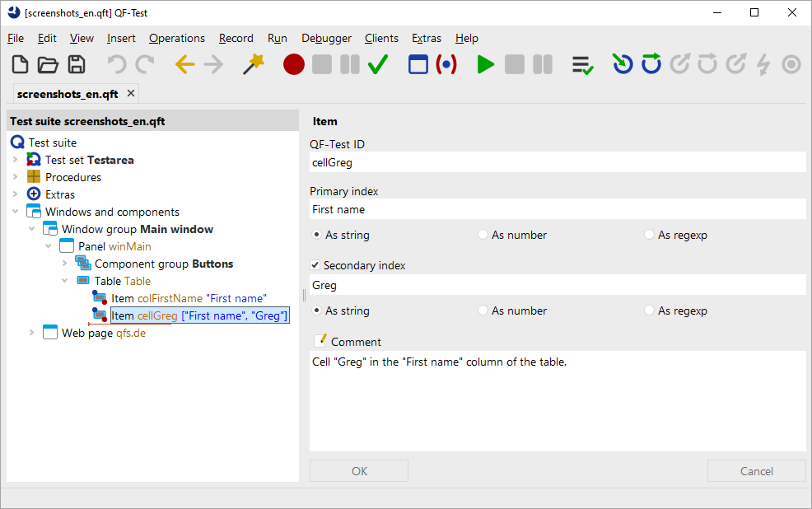Viewport: 812px width, 509px height.
Task: Click the grayed lightning bolt icon
Action: [x=763, y=65]
